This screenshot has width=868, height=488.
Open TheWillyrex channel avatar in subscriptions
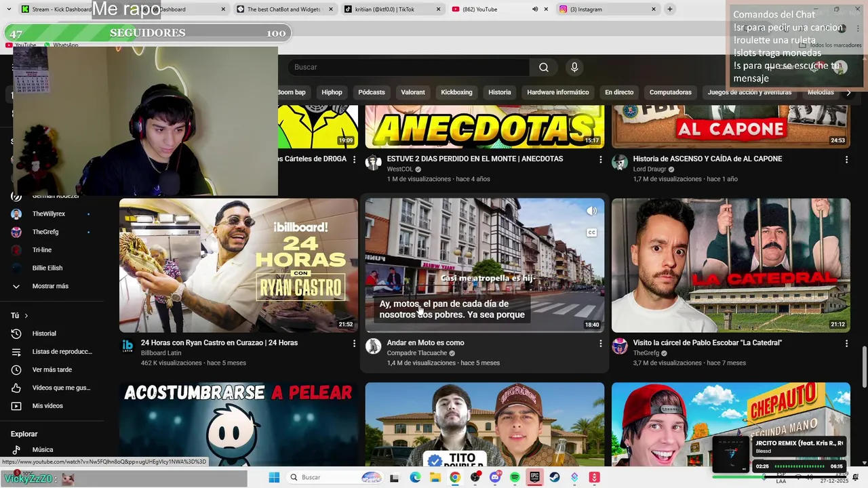point(16,213)
